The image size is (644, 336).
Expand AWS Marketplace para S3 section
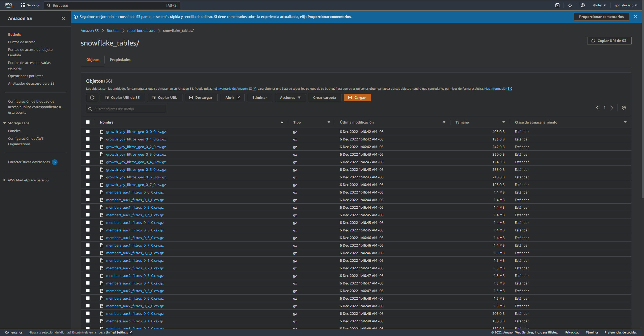click(x=5, y=180)
